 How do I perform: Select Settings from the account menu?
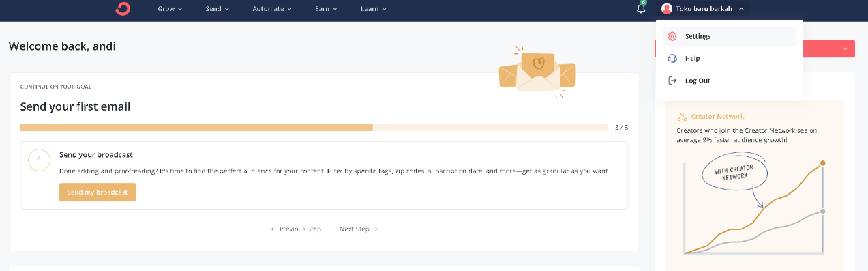730,36
